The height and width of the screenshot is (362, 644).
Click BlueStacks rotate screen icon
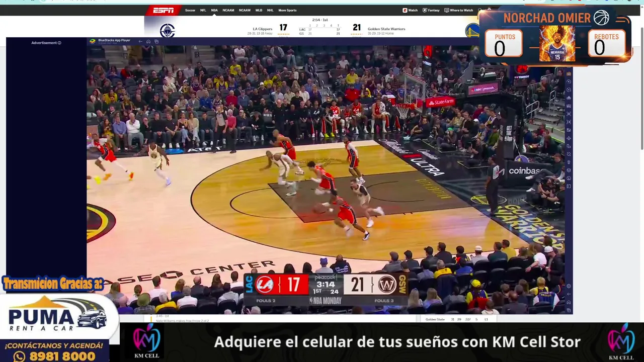569,154
